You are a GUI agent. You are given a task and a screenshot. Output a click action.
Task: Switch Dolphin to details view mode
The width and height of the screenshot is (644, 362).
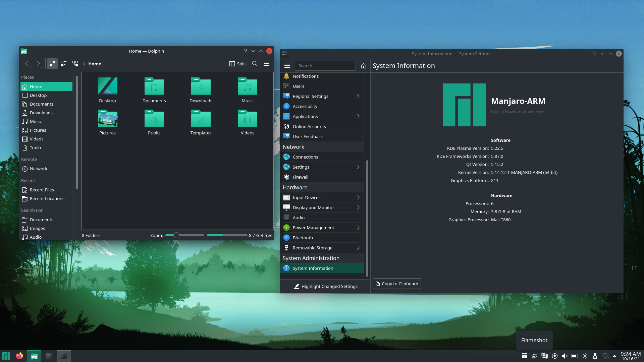pyautogui.click(x=64, y=64)
